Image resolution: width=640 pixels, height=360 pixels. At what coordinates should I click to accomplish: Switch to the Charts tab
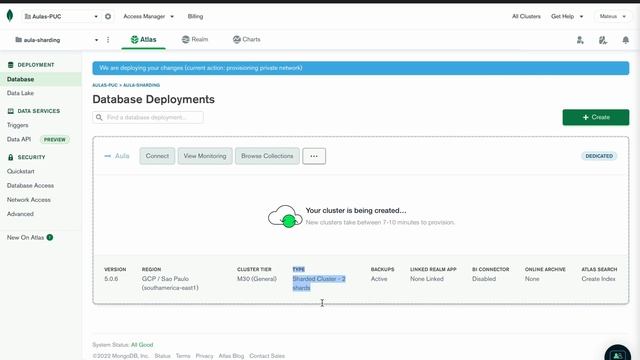[247, 40]
